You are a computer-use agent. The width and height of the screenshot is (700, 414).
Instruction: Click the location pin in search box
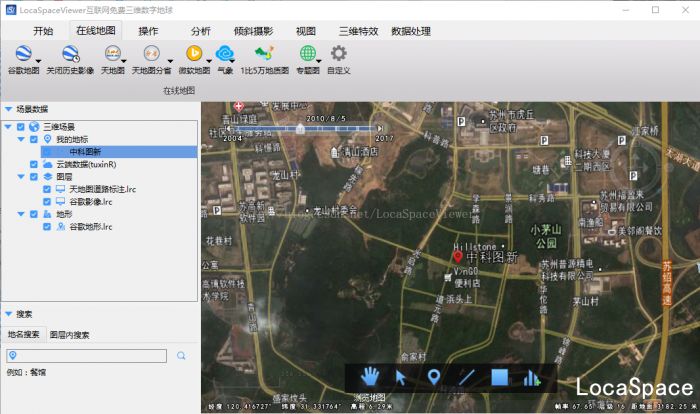click(x=13, y=355)
